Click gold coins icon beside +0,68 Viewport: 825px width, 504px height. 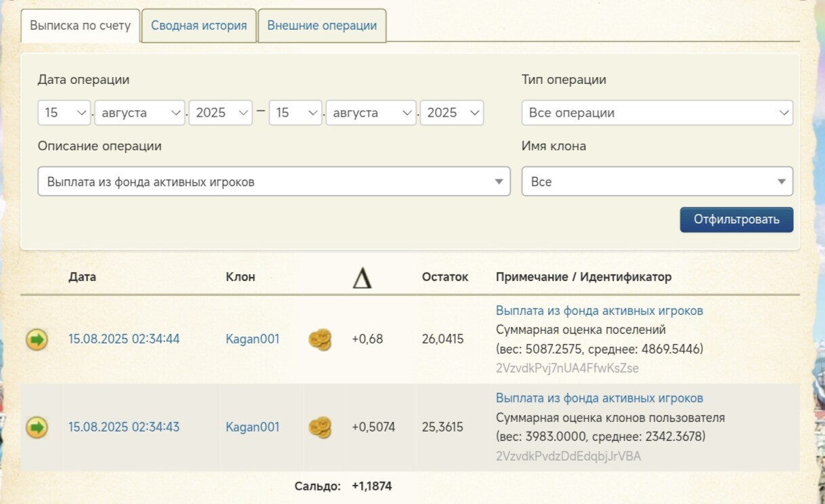tap(320, 339)
